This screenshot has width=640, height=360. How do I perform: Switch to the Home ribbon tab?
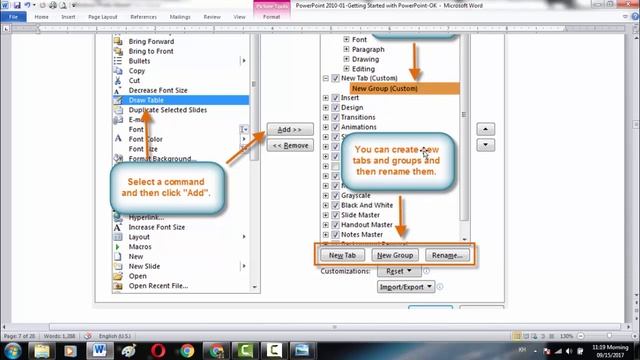[41, 17]
